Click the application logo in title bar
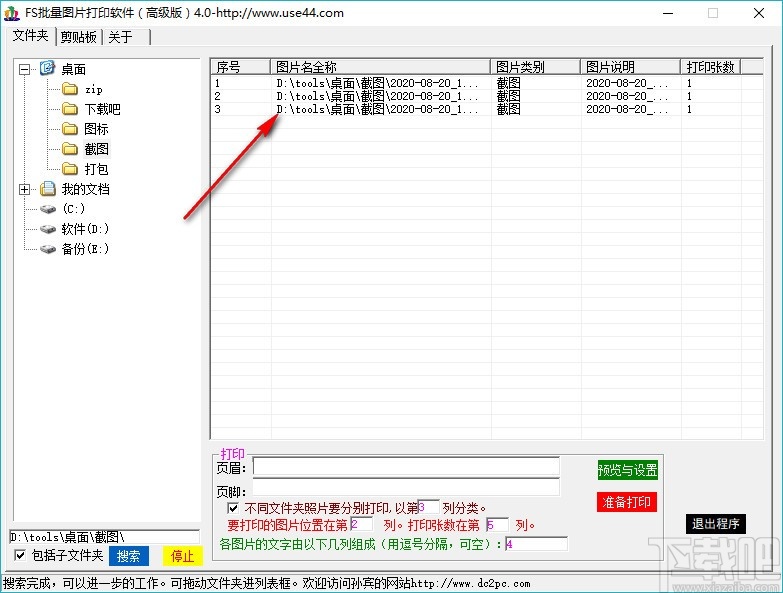783x593 pixels. [x=11, y=13]
